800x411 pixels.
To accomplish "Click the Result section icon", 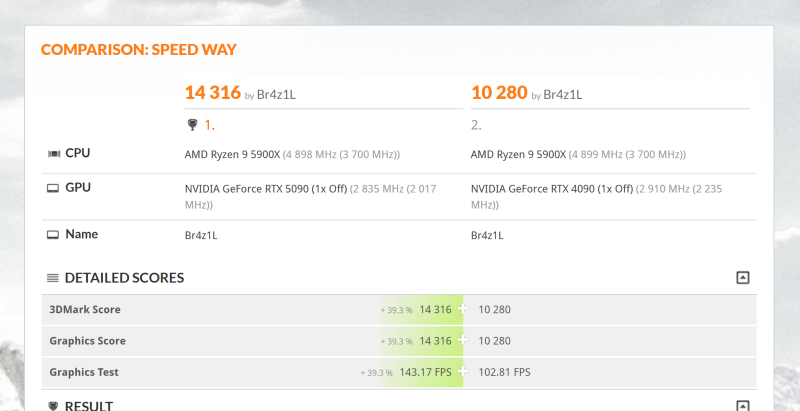I will 53,405.
